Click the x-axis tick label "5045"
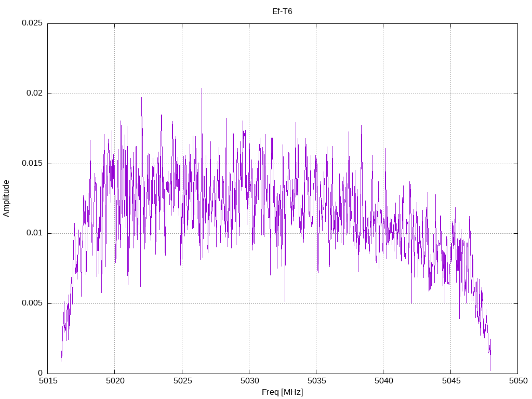 (x=451, y=381)
